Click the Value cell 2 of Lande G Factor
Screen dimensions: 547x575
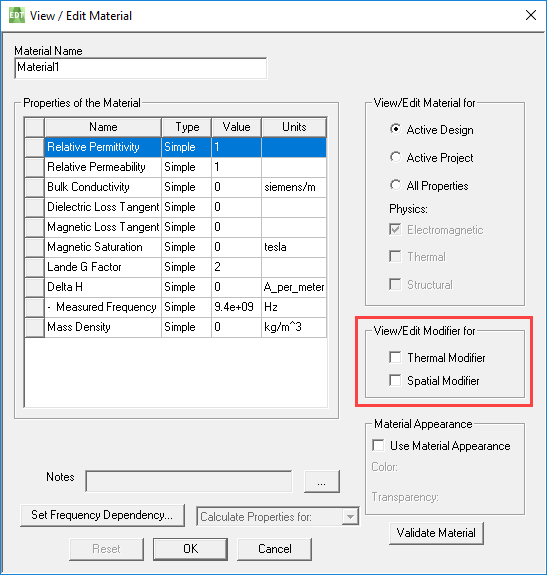[236, 267]
